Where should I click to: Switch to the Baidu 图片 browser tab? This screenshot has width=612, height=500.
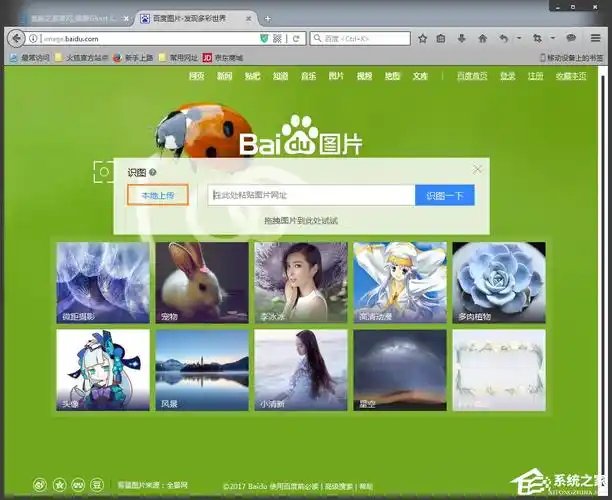[x=190, y=18]
